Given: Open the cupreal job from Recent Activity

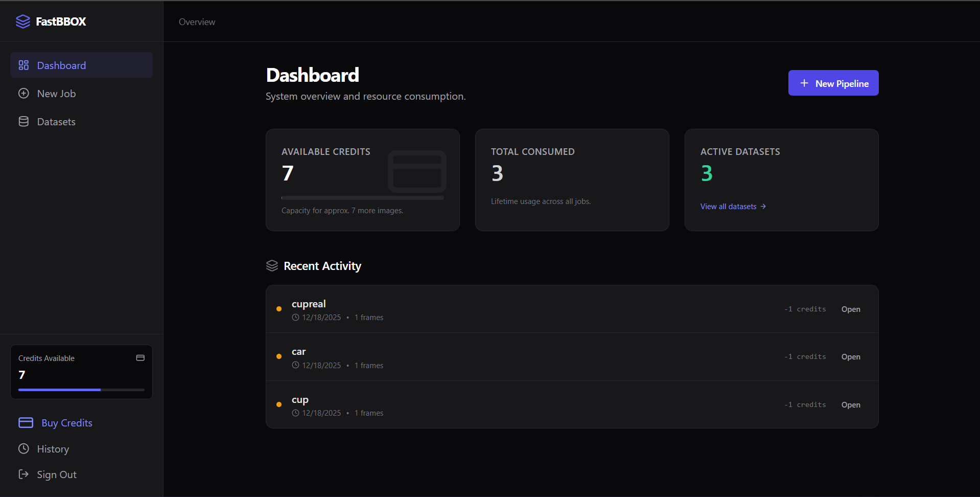Looking at the screenshot, I should pos(850,309).
